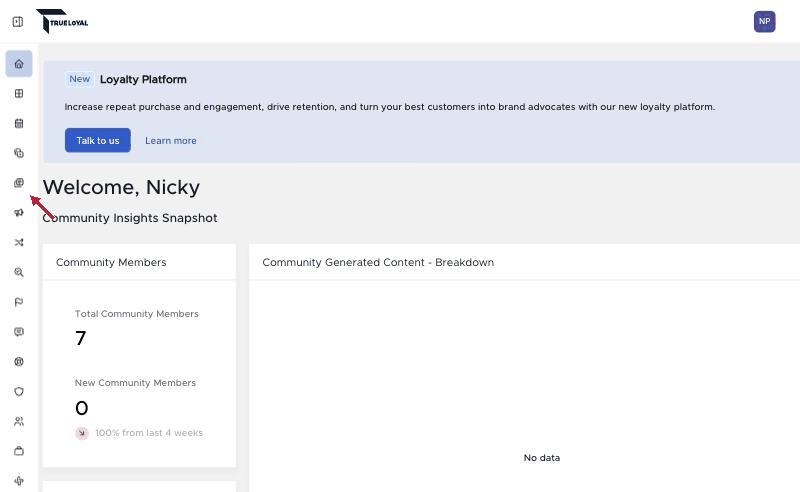The width and height of the screenshot is (800, 492).
Task: Open the at-sign mentions sidebar icon
Action: tap(19, 362)
